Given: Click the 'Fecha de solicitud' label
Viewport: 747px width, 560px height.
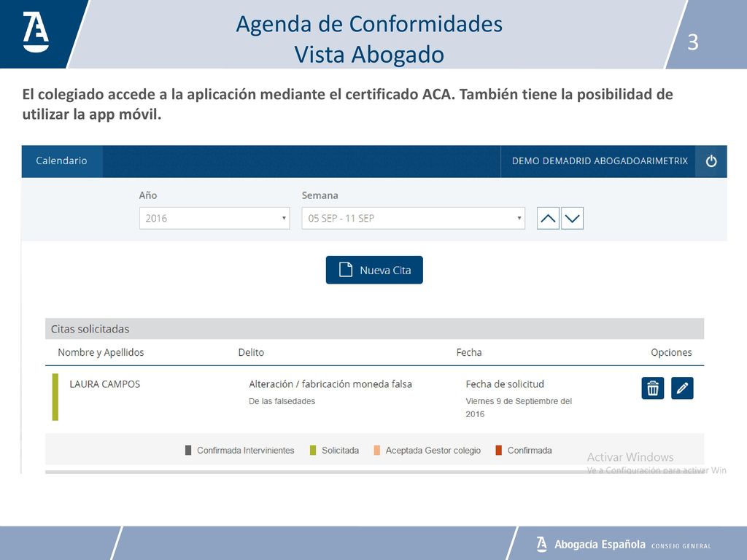Looking at the screenshot, I should (505, 384).
